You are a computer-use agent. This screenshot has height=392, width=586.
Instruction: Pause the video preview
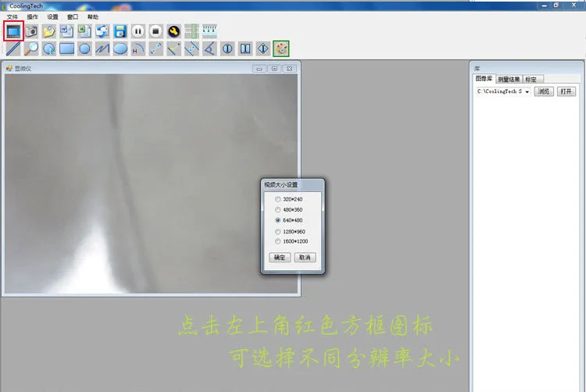[x=138, y=31]
